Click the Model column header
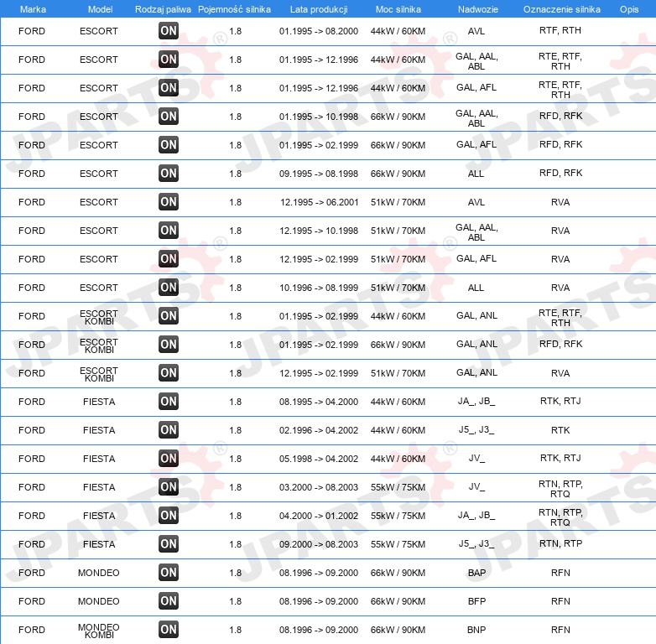The width and height of the screenshot is (656, 644). pos(100,9)
